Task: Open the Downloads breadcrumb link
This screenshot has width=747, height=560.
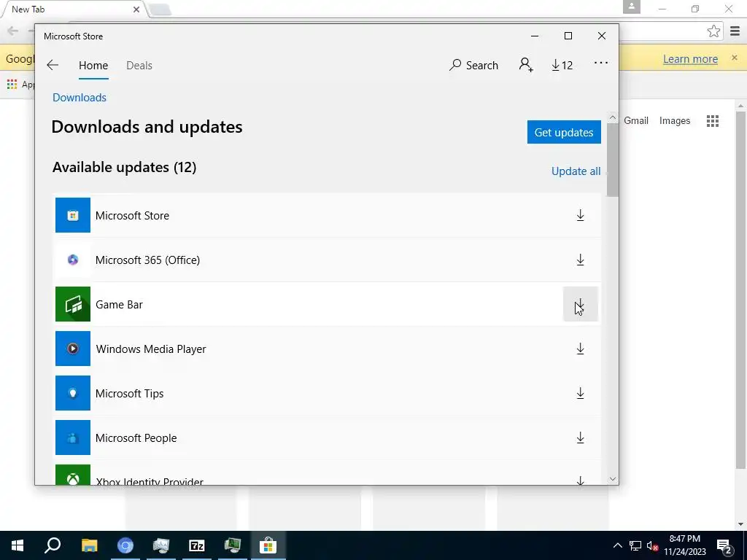Action: click(80, 98)
